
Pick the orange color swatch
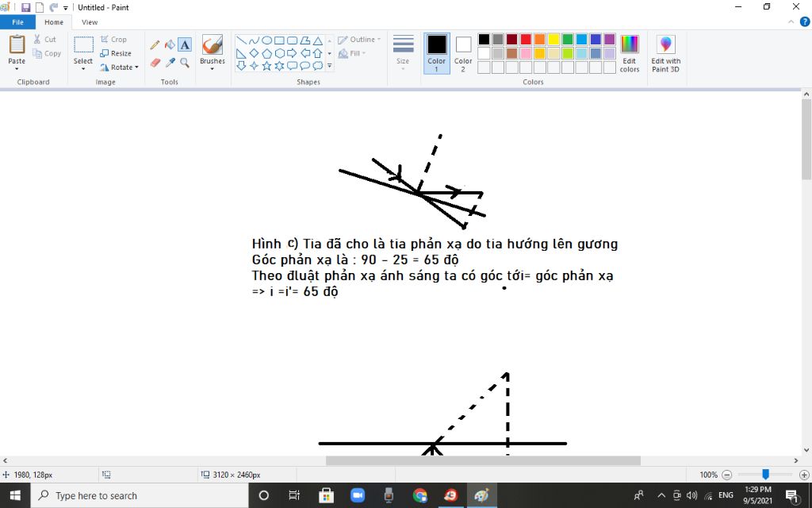coord(539,40)
